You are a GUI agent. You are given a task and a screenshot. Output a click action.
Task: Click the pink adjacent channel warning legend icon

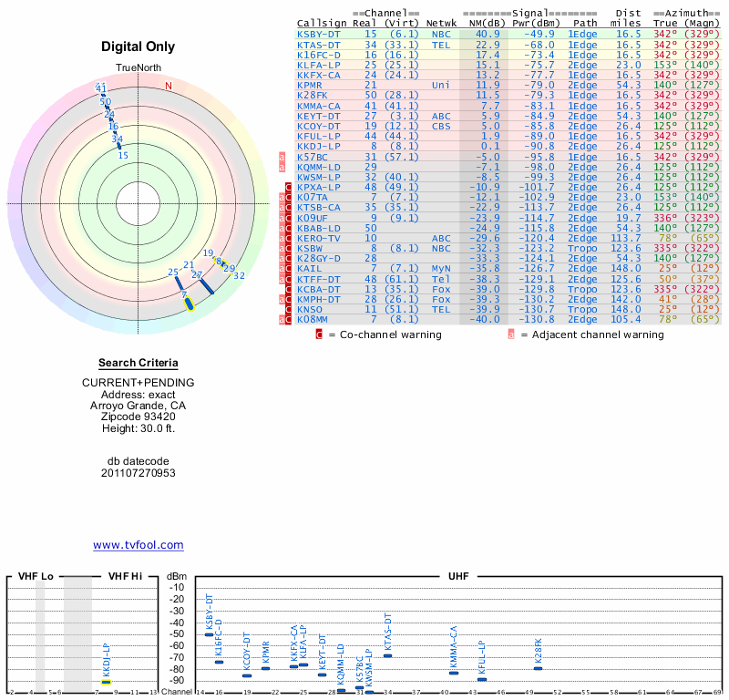511,335
